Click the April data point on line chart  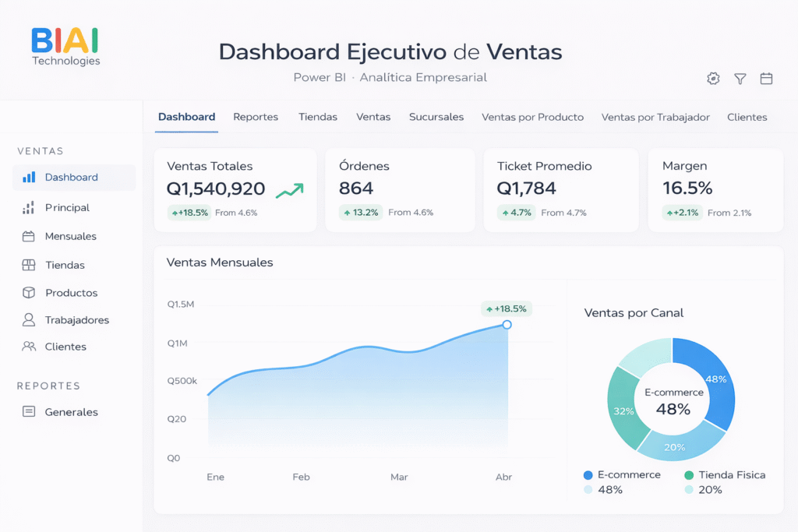(507, 325)
